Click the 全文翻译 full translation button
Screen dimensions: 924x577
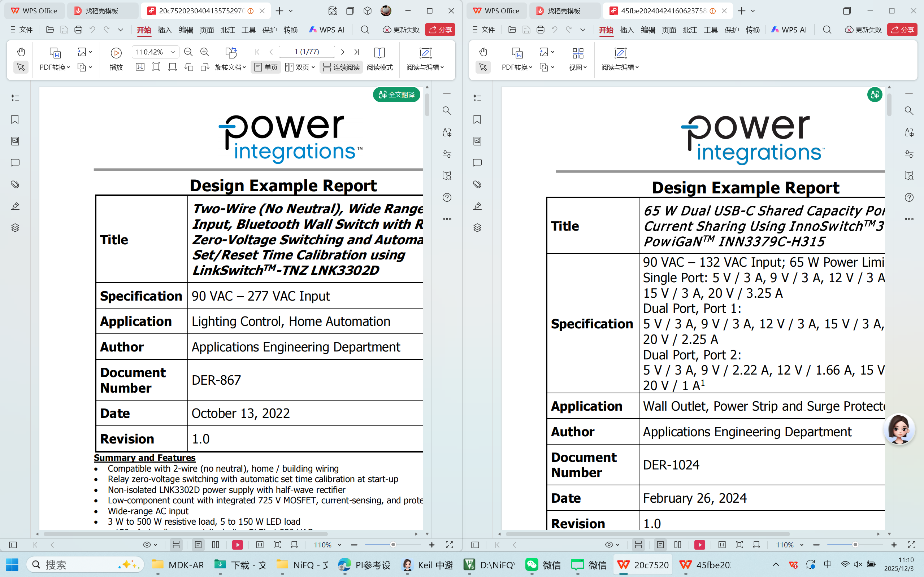click(396, 94)
